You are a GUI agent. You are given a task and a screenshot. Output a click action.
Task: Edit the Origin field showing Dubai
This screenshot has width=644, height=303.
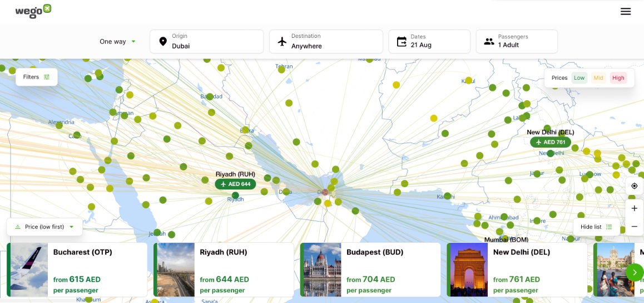click(206, 42)
